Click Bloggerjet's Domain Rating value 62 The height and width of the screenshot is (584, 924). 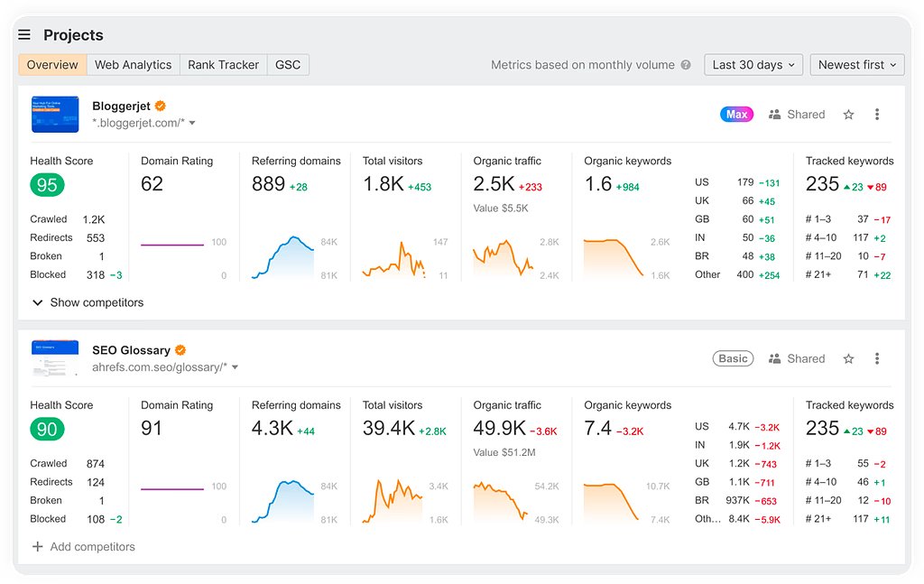152,184
